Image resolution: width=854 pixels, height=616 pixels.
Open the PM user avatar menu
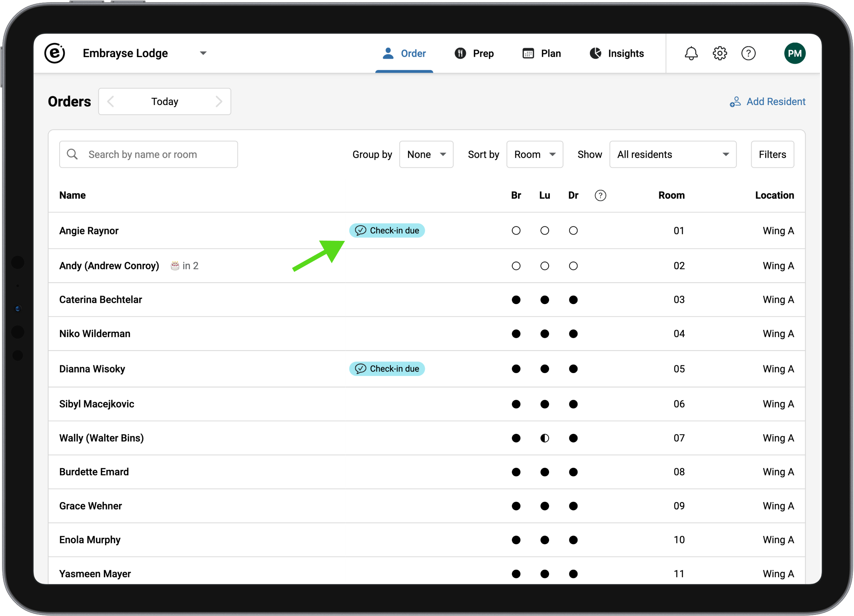pos(794,53)
